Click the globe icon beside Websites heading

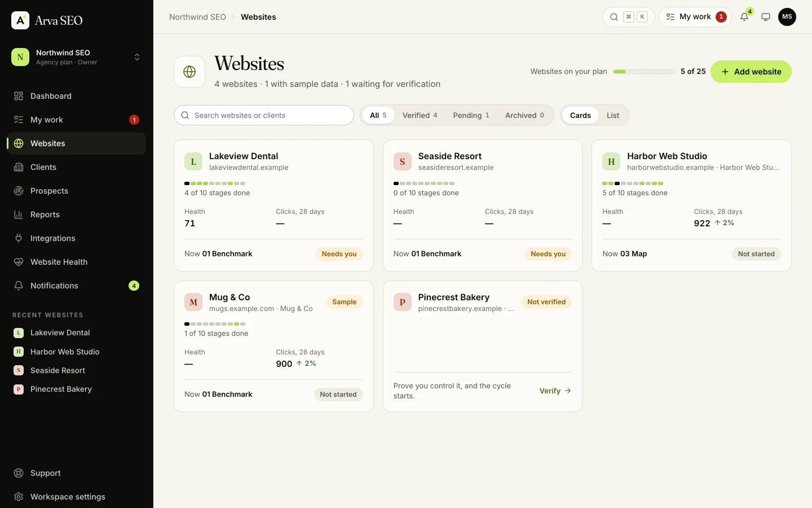click(189, 72)
